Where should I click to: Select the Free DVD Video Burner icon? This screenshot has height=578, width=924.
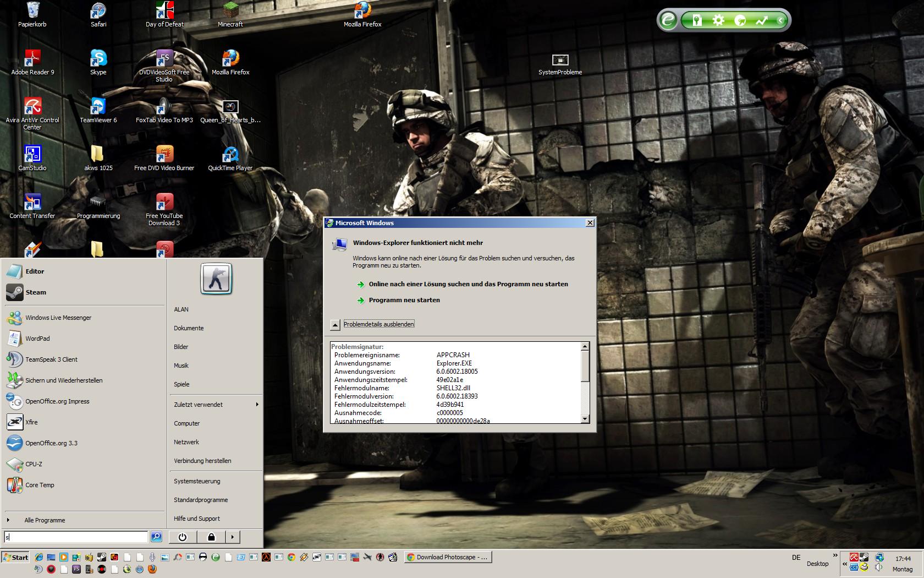164,158
